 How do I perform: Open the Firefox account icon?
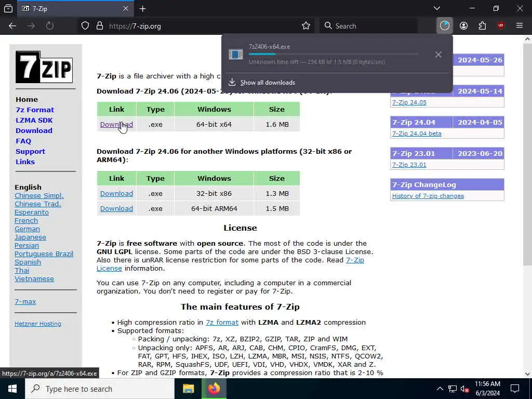pos(463,26)
